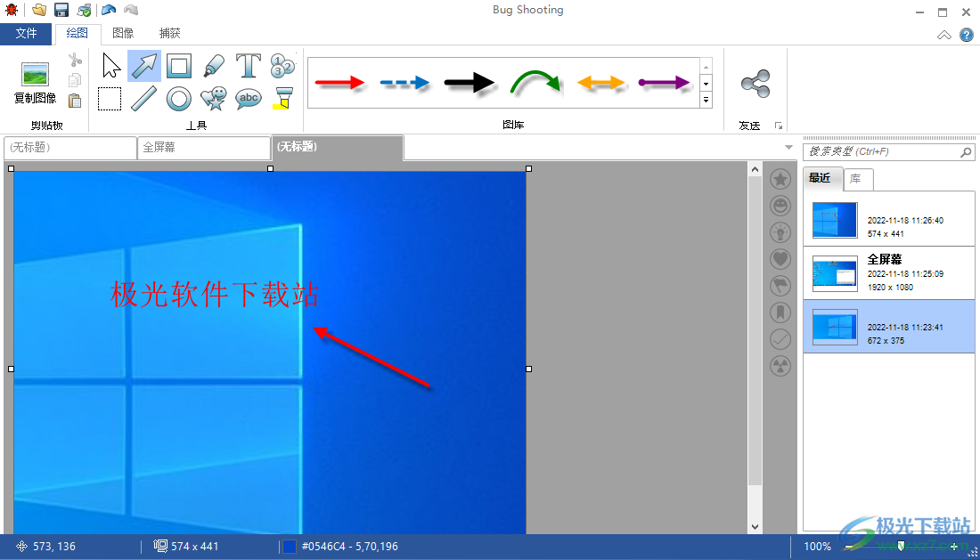Toggle the light bulb idea tag
The height and width of the screenshot is (560, 980).
pyautogui.click(x=780, y=233)
